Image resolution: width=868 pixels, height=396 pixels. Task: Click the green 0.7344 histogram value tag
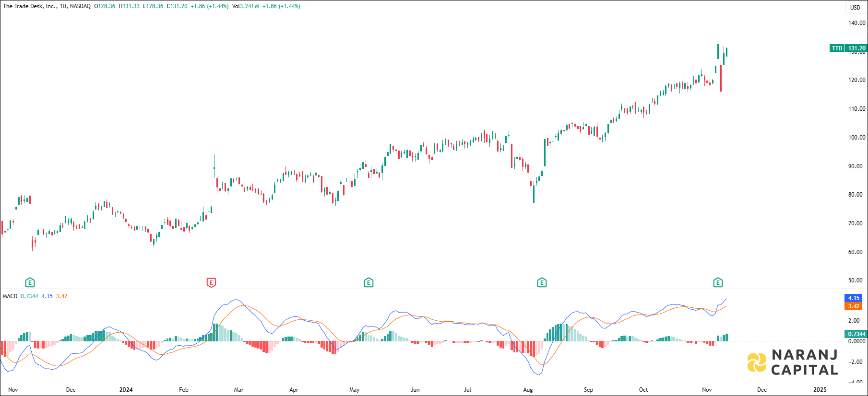pos(856,334)
